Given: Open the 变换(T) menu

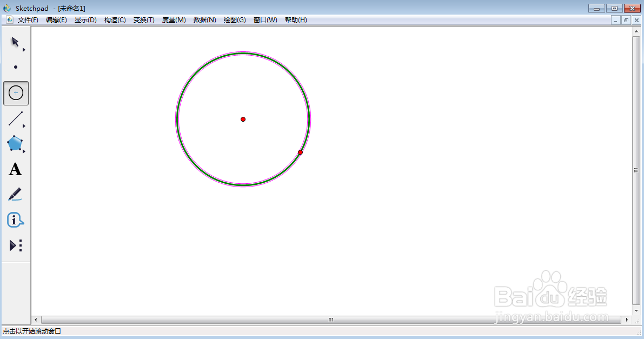Looking at the screenshot, I should (x=144, y=19).
